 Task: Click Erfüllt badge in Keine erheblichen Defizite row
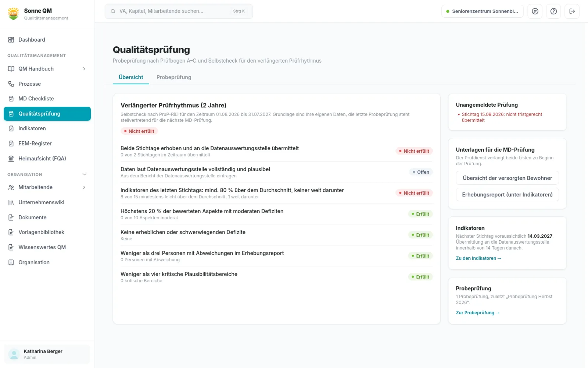(x=420, y=235)
